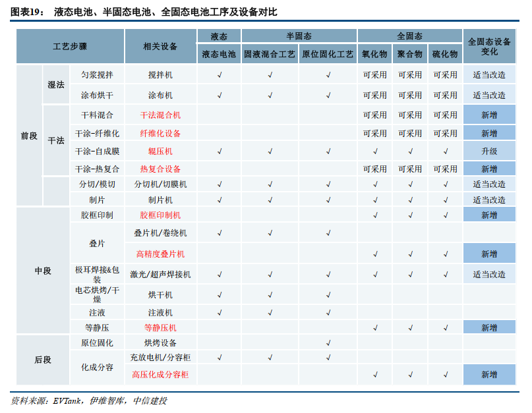Click 适当改造 in the 激光/超声焊接机 row
This screenshot has height=413, width=532.
point(489,274)
